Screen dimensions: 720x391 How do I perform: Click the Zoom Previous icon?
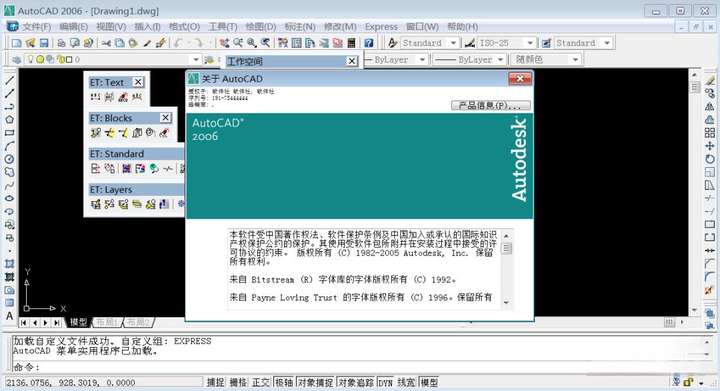265,43
